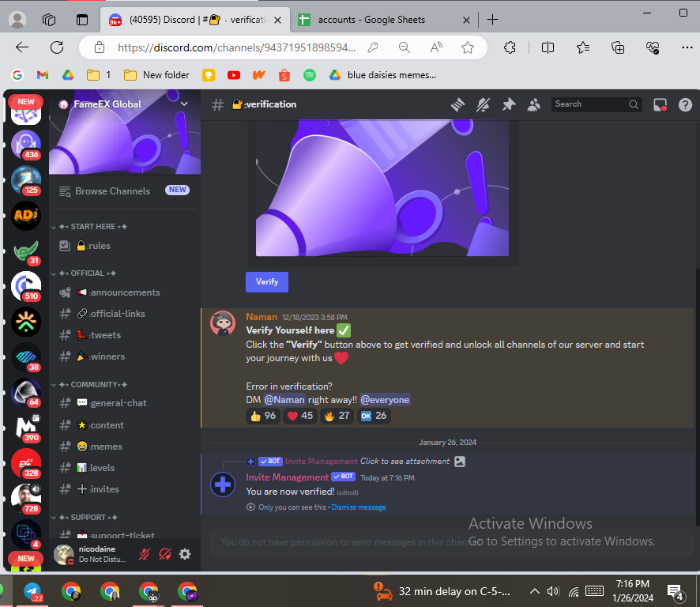Viewport: 700px width, 607px height.
Task: Show Member List icon
Action: (534, 105)
